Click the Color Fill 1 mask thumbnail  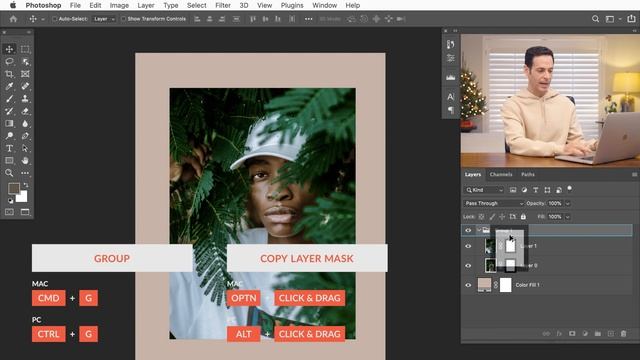click(506, 285)
